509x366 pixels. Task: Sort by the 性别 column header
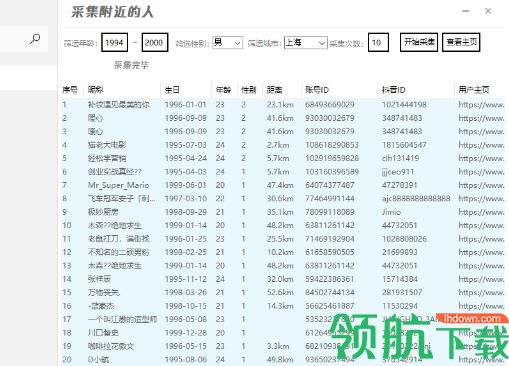tap(249, 90)
